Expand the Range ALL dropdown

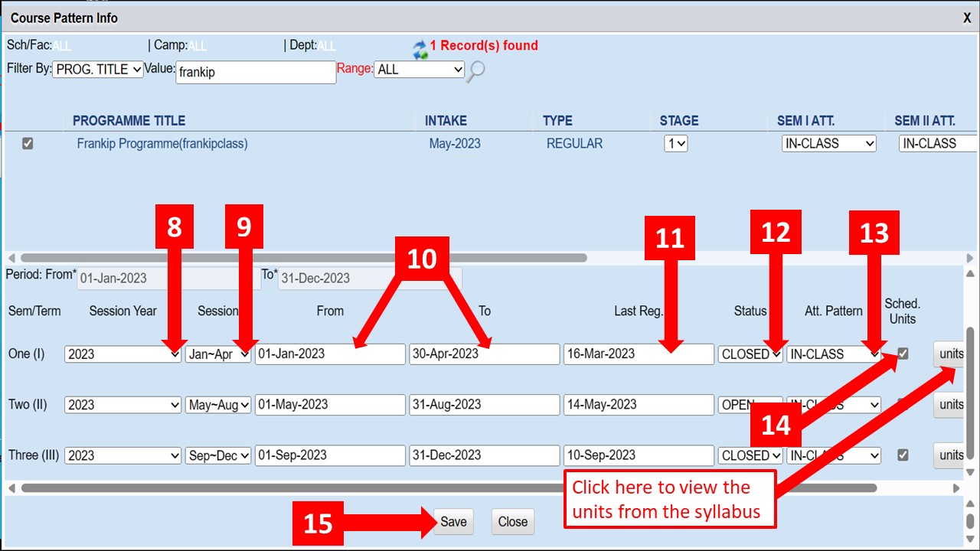[420, 70]
